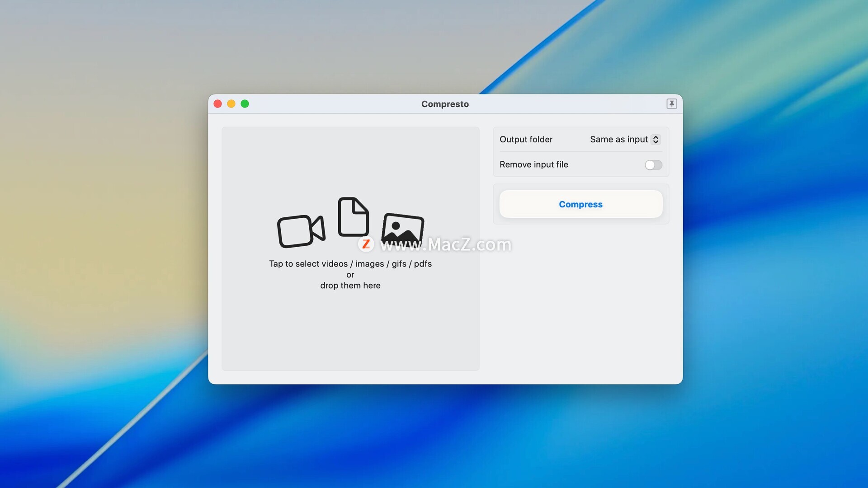Click the Compresto title text
The image size is (868, 488).
point(445,104)
